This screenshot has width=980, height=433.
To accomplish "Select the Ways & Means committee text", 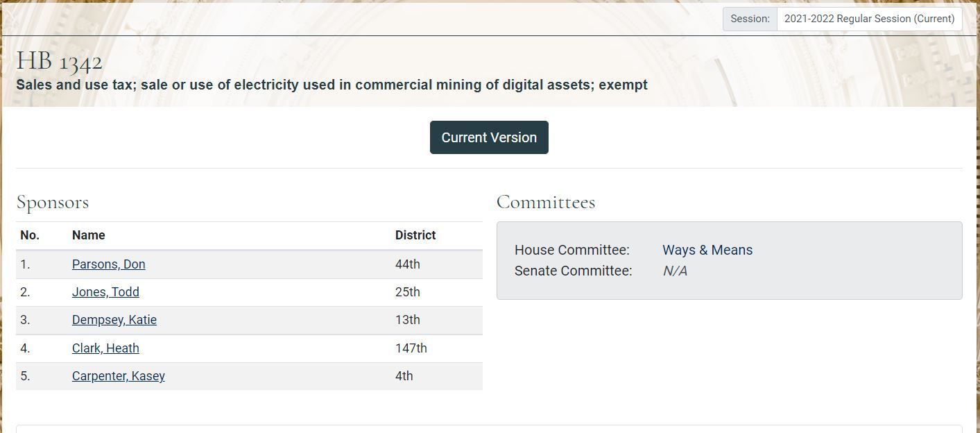I will point(707,250).
